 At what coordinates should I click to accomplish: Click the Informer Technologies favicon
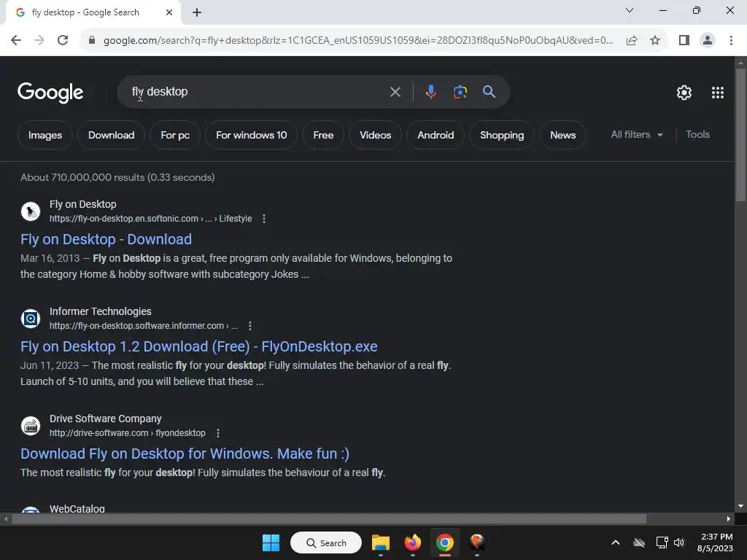pyautogui.click(x=31, y=318)
